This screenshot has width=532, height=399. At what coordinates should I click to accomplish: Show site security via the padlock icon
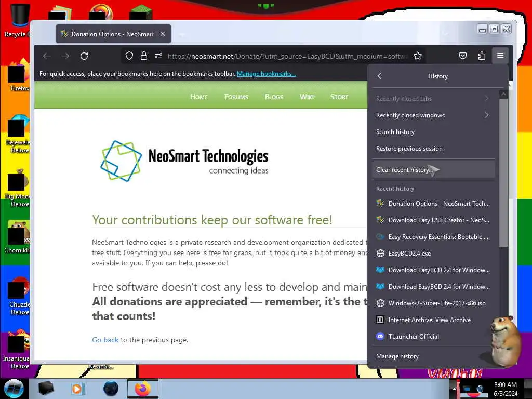point(144,56)
